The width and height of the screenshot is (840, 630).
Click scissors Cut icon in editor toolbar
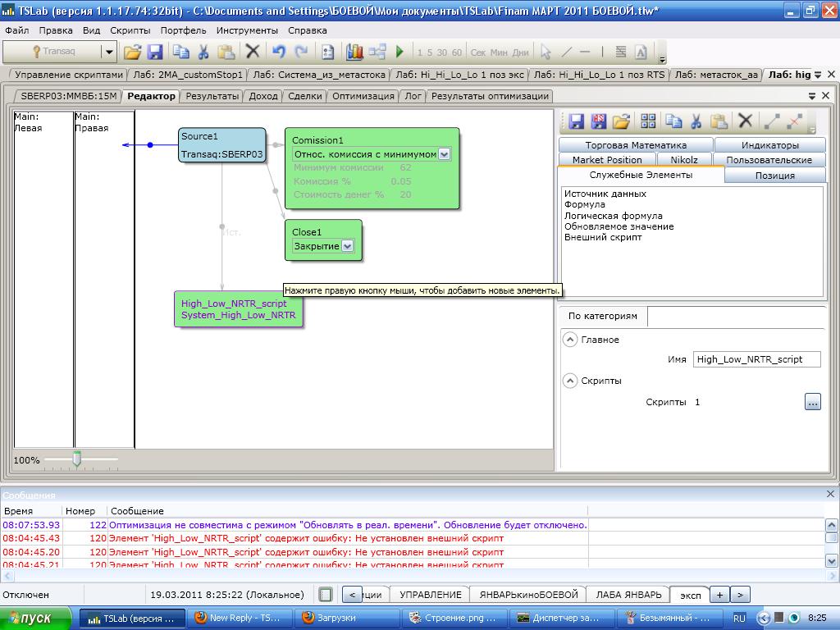tap(696, 121)
